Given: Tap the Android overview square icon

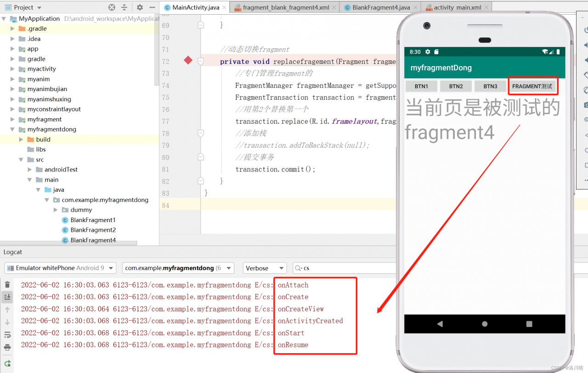Looking at the screenshot, I should tap(529, 324).
